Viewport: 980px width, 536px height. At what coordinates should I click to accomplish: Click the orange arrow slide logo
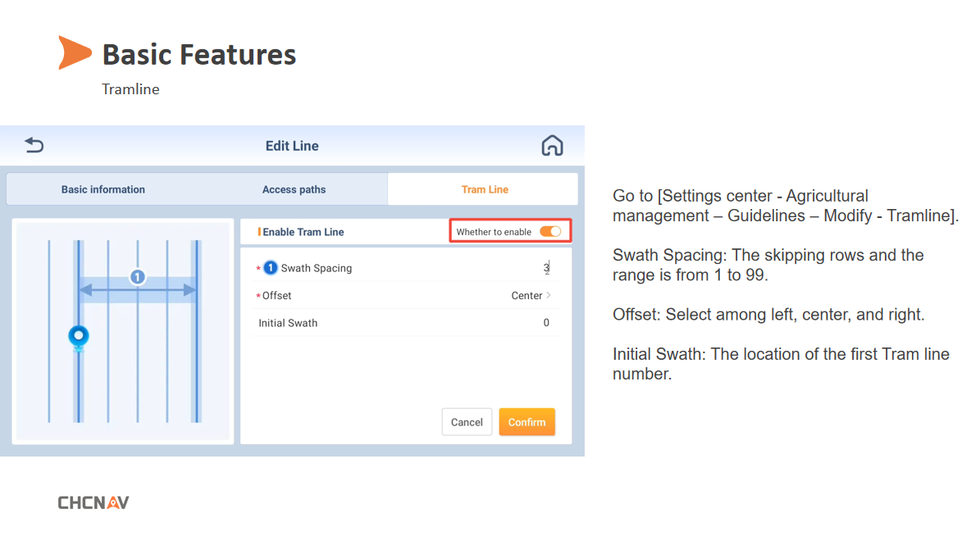tap(74, 52)
